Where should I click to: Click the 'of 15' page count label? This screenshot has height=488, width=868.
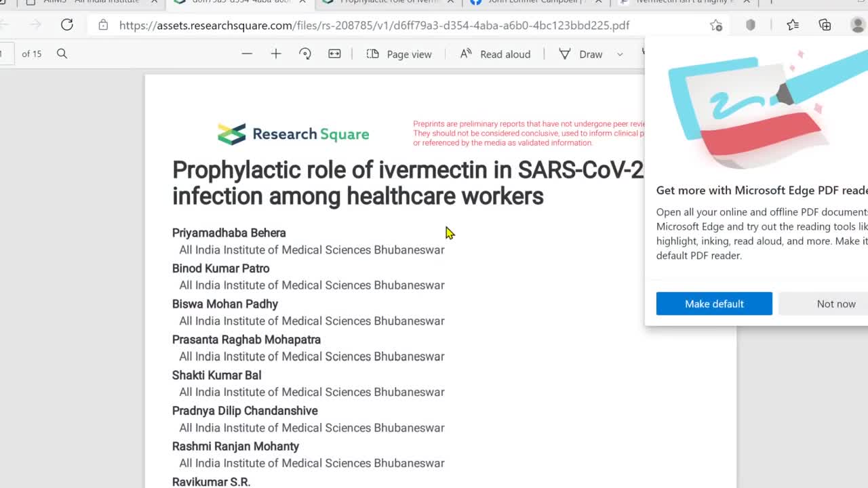31,54
